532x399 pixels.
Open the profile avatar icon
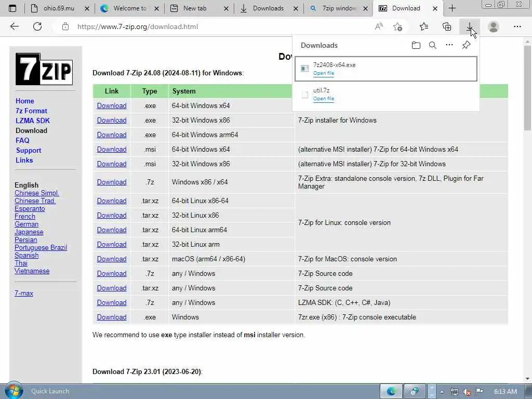[x=494, y=26]
